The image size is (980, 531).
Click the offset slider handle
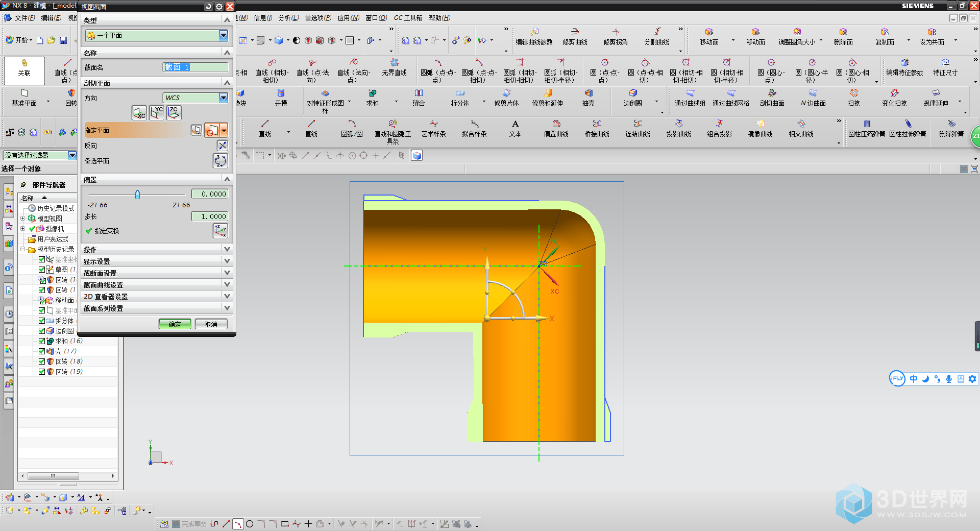[137, 195]
